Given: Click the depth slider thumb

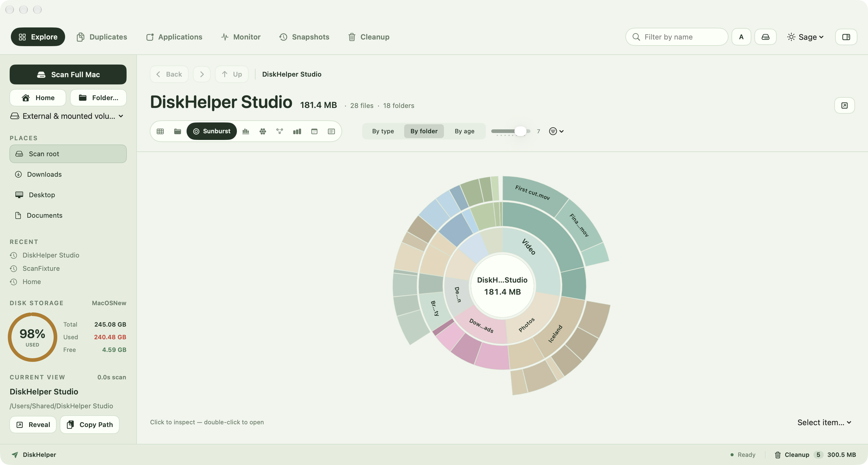Looking at the screenshot, I should (520, 131).
